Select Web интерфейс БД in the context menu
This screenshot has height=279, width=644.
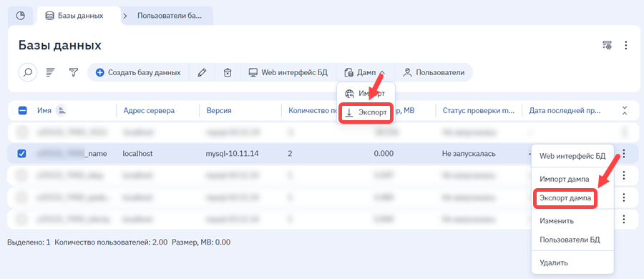point(572,156)
